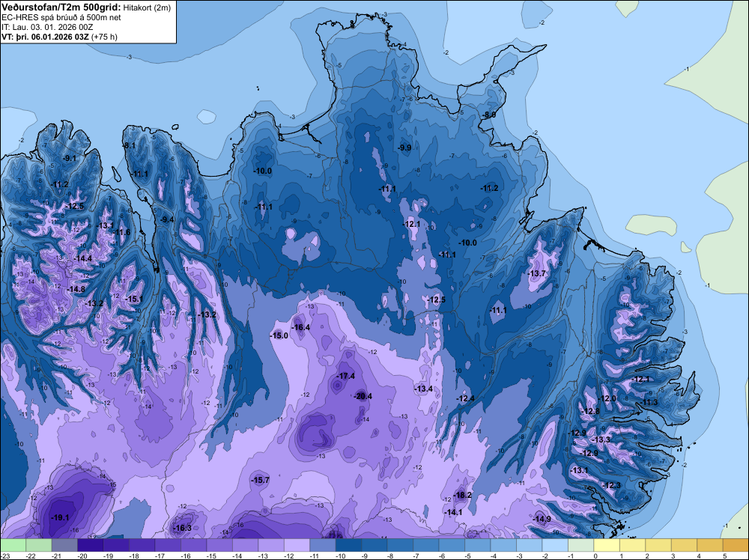Click the legend swatch labelled -21

(64, 545)
